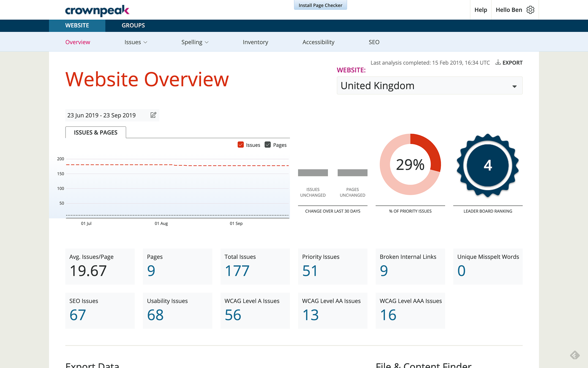Open the Priority Issues 51 card
The height and width of the screenshot is (368, 588).
tap(333, 266)
